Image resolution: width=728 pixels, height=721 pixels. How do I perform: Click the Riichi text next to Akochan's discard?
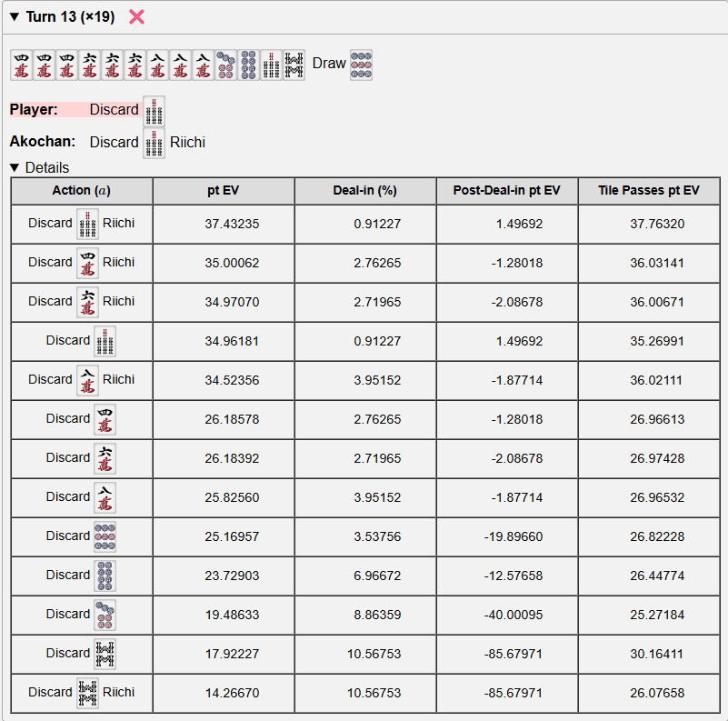click(x=187, y=142)
